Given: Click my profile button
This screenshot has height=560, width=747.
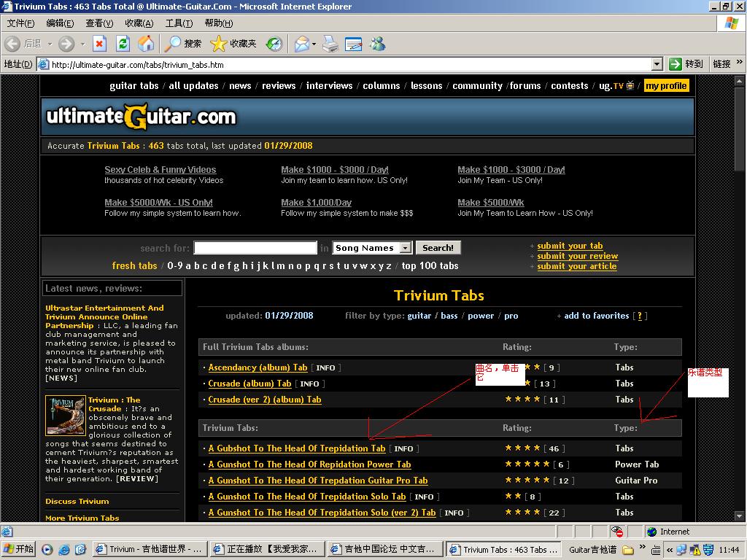Looking at the screenshot, I should 666,86.
